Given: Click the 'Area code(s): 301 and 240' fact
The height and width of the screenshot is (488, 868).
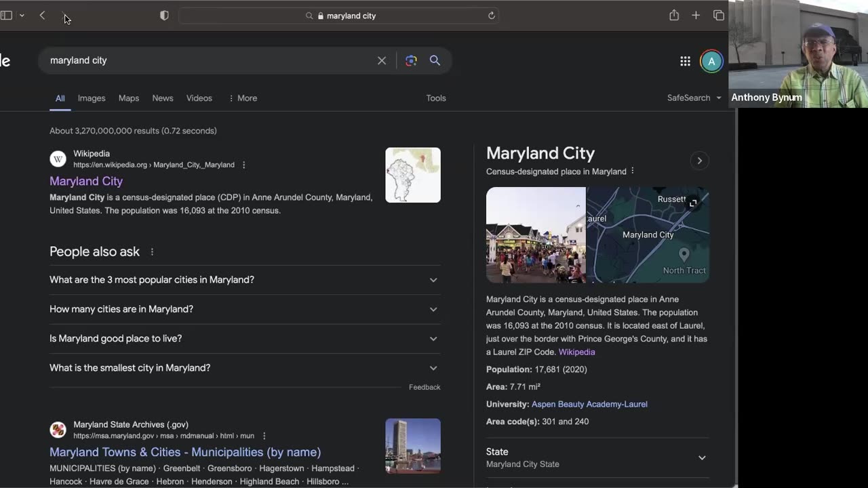Looking at the screenshot, I should 537,422.
